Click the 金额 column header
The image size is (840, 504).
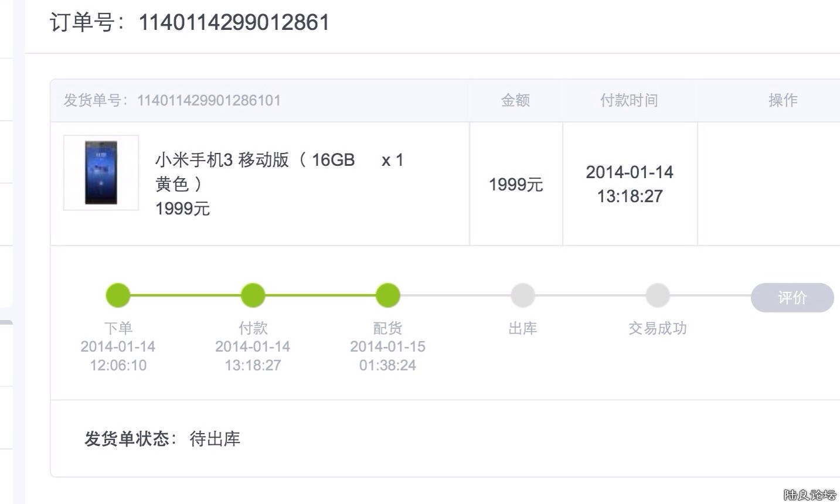515,100
